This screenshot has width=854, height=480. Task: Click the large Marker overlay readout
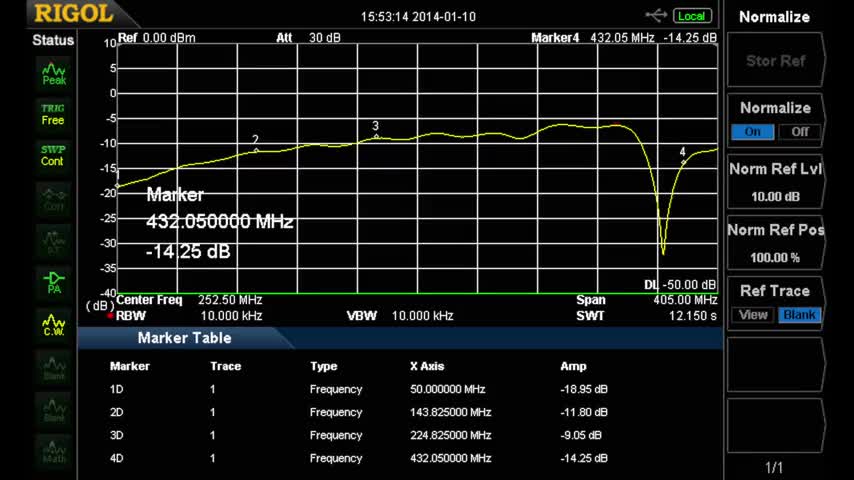point(219,223)
